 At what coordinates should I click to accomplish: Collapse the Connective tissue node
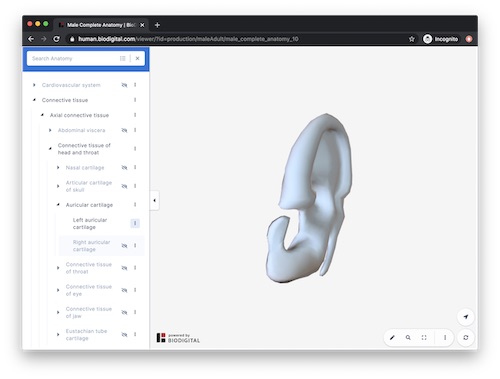click(34, 100)
